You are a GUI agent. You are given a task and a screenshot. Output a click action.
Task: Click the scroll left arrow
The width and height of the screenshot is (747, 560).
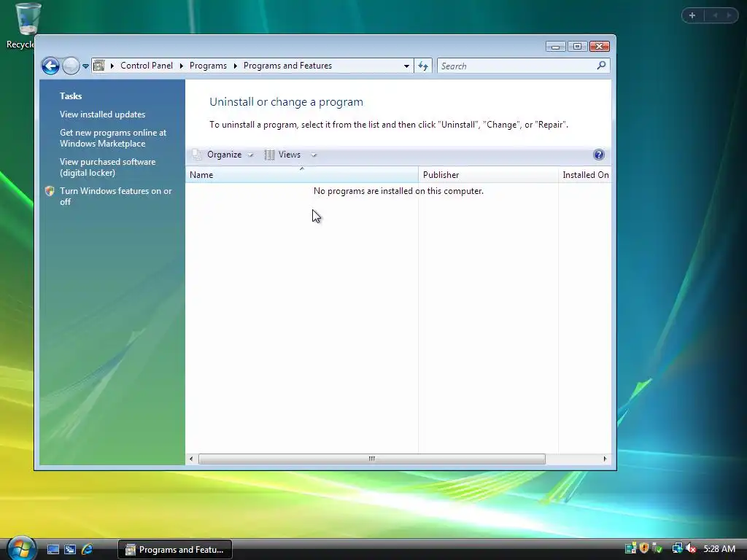coord(191,459)
